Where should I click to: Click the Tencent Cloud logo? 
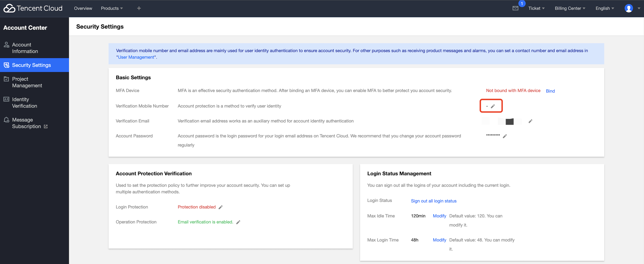(x=33, y=8)
